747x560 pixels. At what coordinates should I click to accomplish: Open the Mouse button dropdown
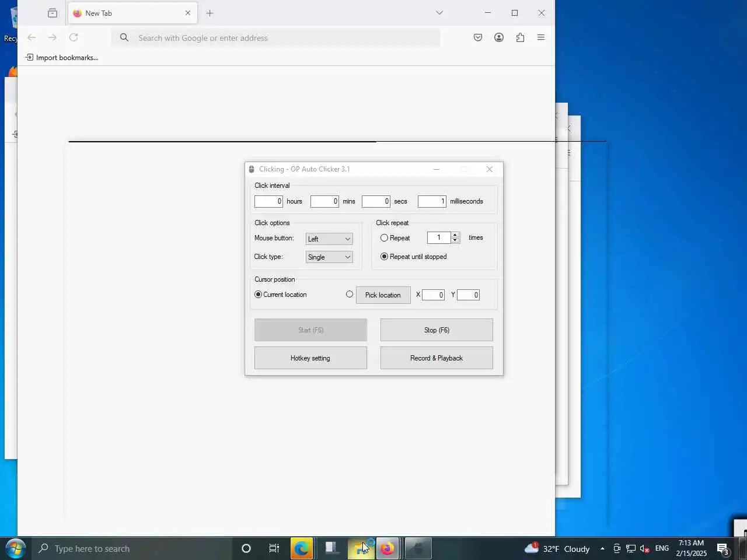pos(329,239)
